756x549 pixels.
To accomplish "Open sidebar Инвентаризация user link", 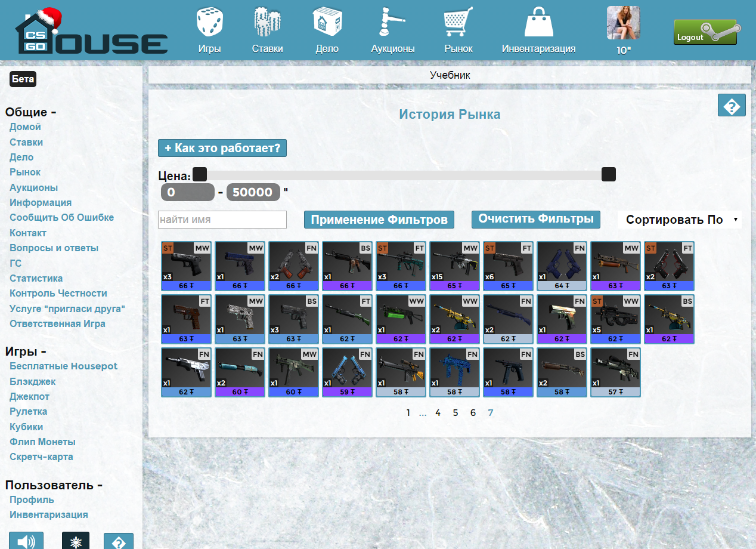I will pos(49,515).
